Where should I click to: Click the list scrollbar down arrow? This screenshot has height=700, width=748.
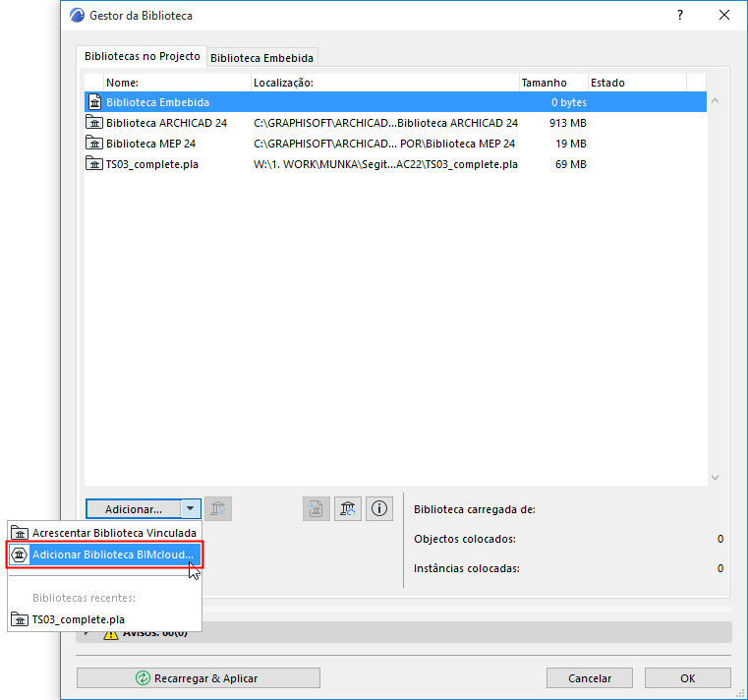click(x=716, y=477)
